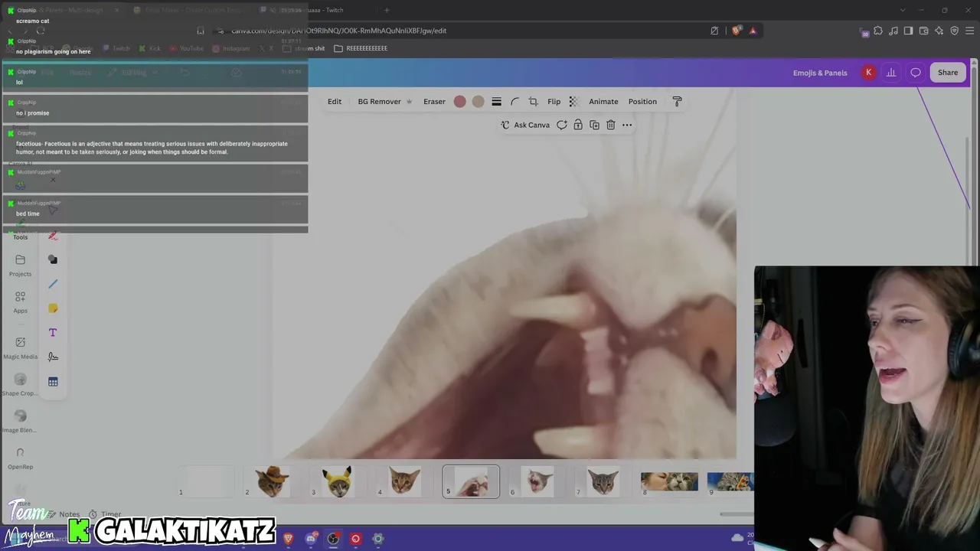Select page 3 yellow hood cat thumbnail
This screenshot has width=980, height=551.
point(338,481)
